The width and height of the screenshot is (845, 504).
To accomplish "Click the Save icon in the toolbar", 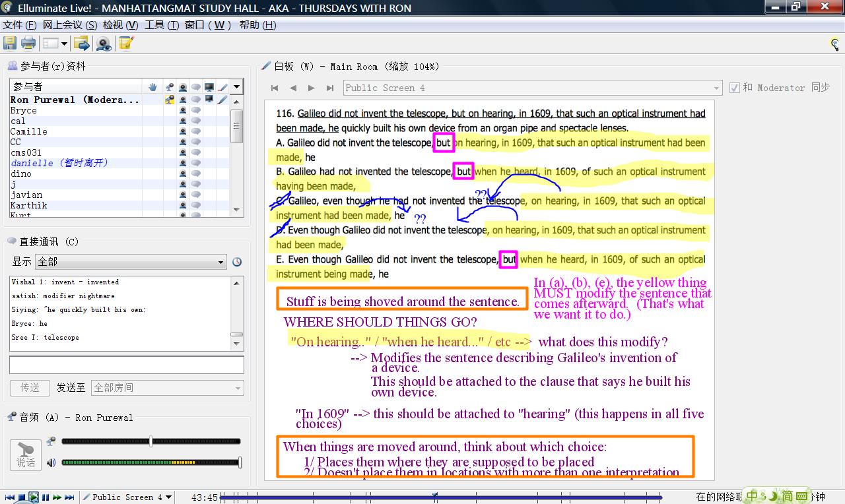I will (x=10, y=44).
